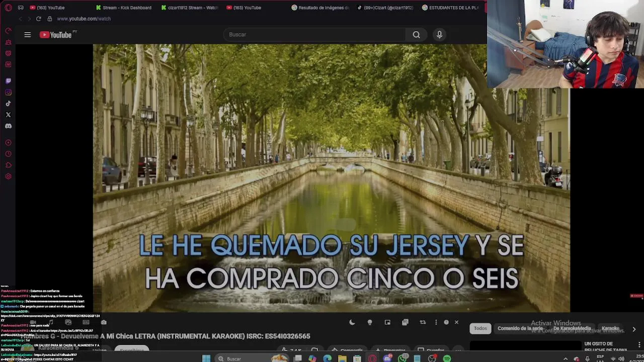Open the Resultado de imágenes tab

(x=320, y=8)
